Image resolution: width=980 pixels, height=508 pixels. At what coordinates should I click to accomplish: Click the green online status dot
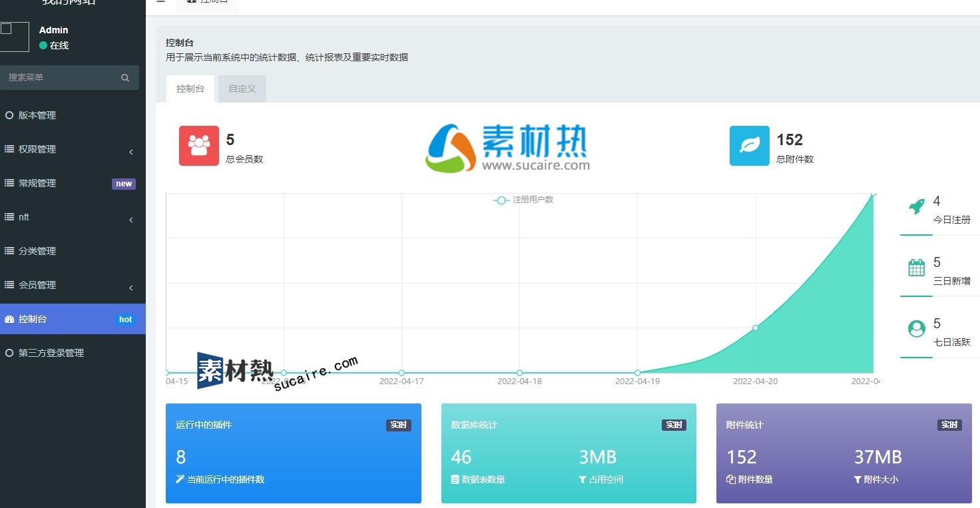tap(43, 45)
